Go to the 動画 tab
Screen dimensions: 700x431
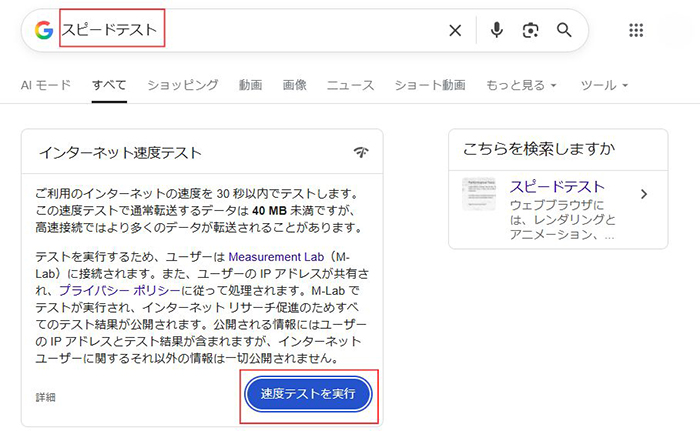[x=250, y=85]
